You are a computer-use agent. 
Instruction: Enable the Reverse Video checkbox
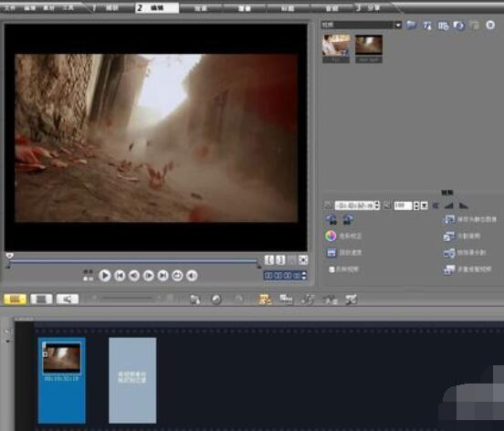(331, 269)
